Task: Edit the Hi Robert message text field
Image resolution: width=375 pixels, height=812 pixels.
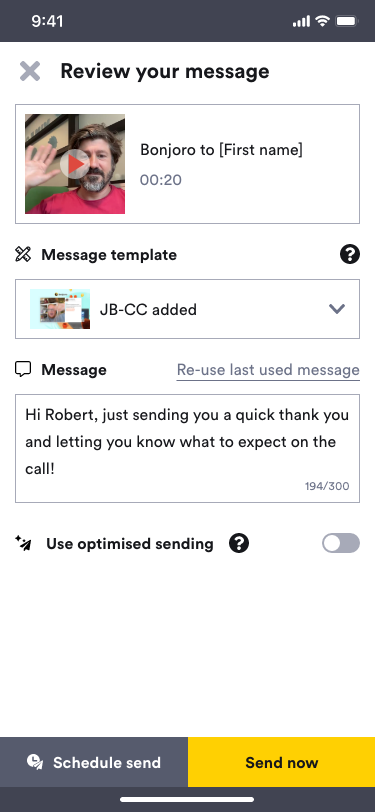Action: tap(188, 448)
